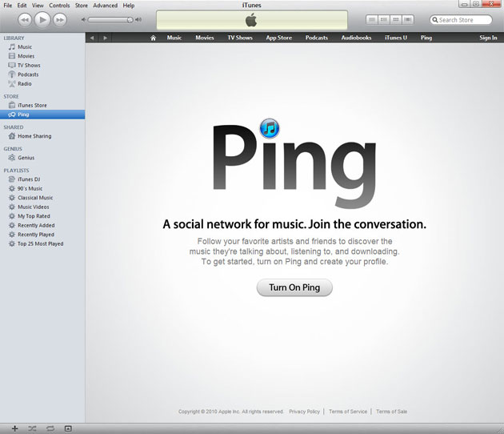
Task: Click the Play button
Action: [x=42, y=18]
